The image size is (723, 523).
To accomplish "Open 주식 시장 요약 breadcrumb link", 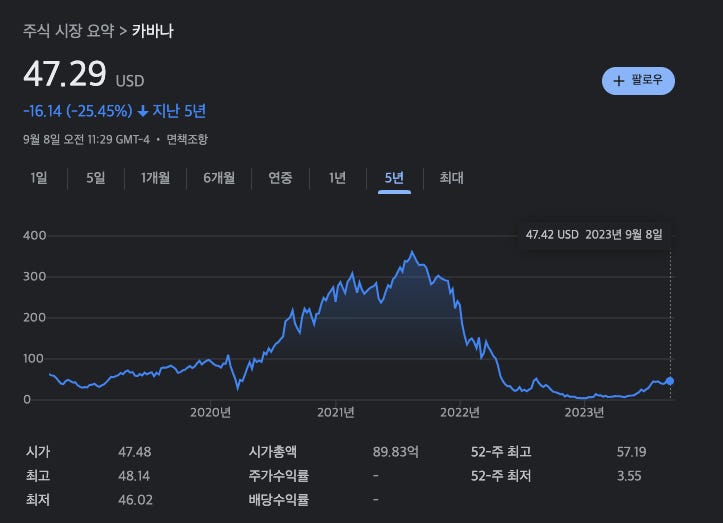I will tap(69, 31).
